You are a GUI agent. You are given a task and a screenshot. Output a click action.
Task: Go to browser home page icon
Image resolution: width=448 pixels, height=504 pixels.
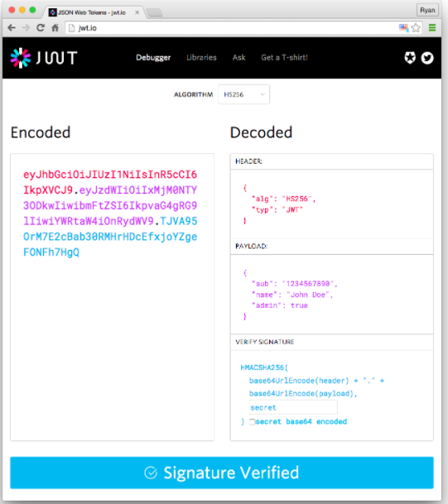click(x=55, y=28)
